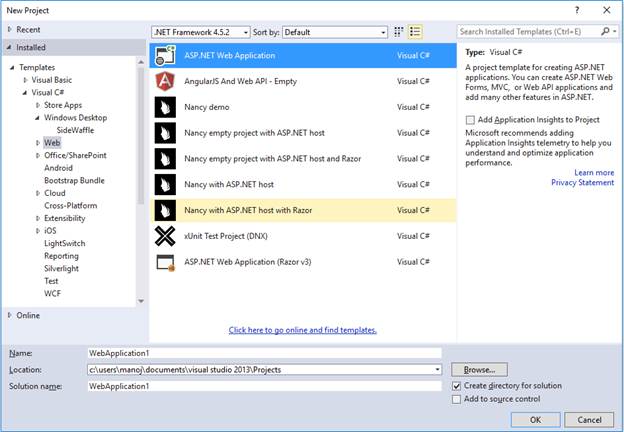The height and width of the screenshot is (432, 624).
Task: Enable Add Application Insights to Project
Action: 470,120
